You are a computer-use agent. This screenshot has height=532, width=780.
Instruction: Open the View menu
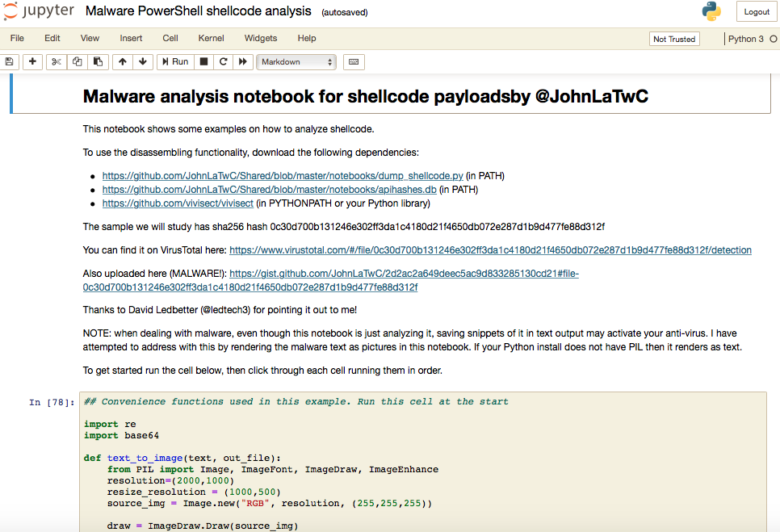click(90, 38)
